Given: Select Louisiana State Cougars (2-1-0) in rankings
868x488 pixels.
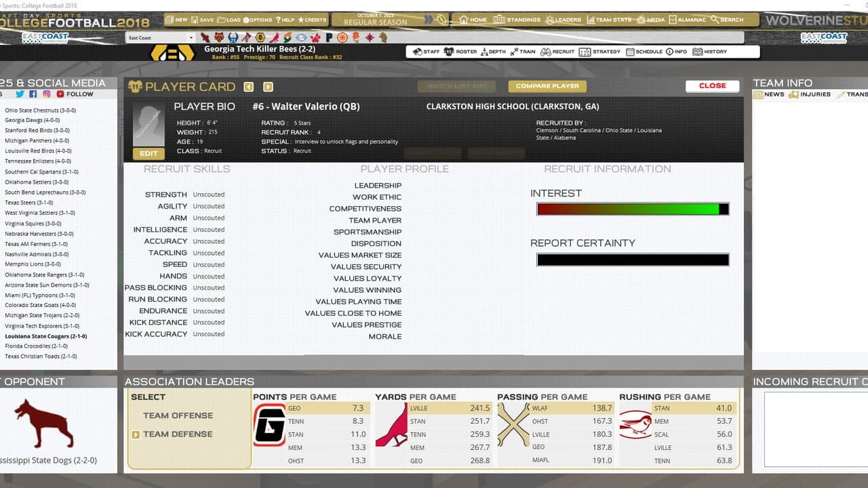Looking at the screenshot, I should pyautogui.click(x=45, y=336).
